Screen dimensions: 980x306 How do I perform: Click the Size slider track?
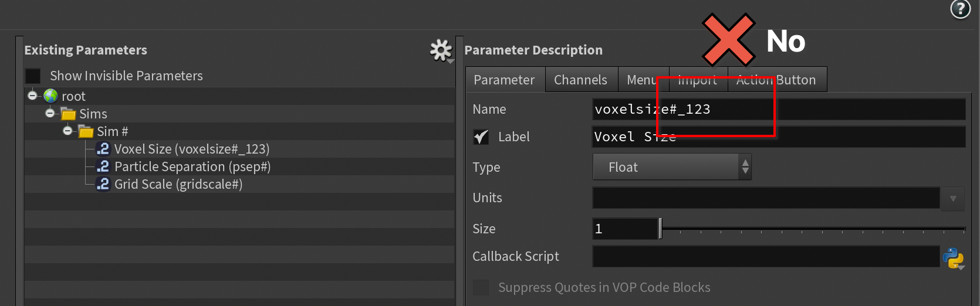813,229
